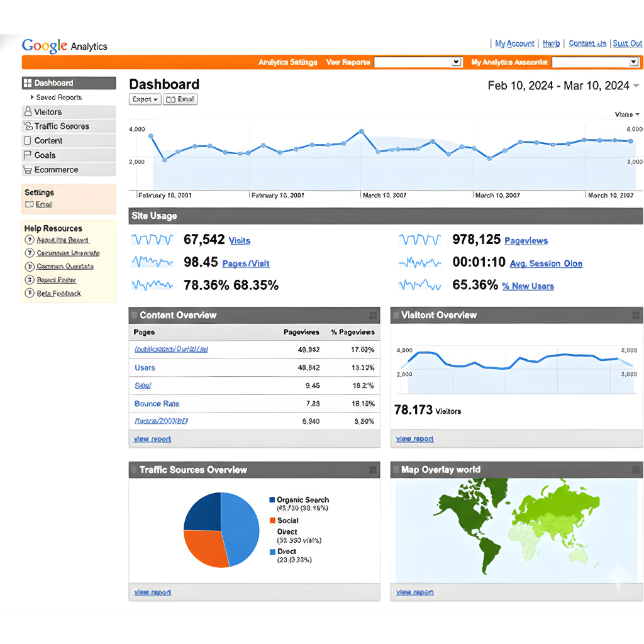The width and height of the screenshot is (644, 644).
Task: Open the Avg. Session metric link
Action: click(546, 264)
